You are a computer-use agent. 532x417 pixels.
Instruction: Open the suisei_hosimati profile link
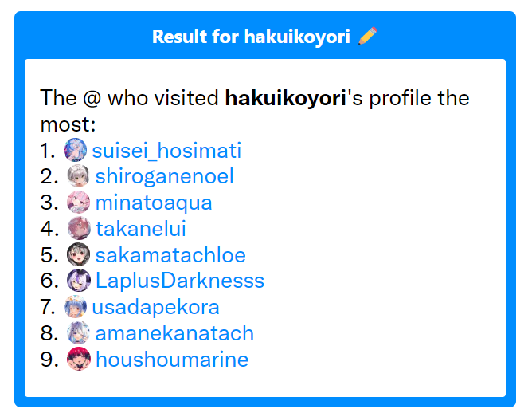point(166,151)
